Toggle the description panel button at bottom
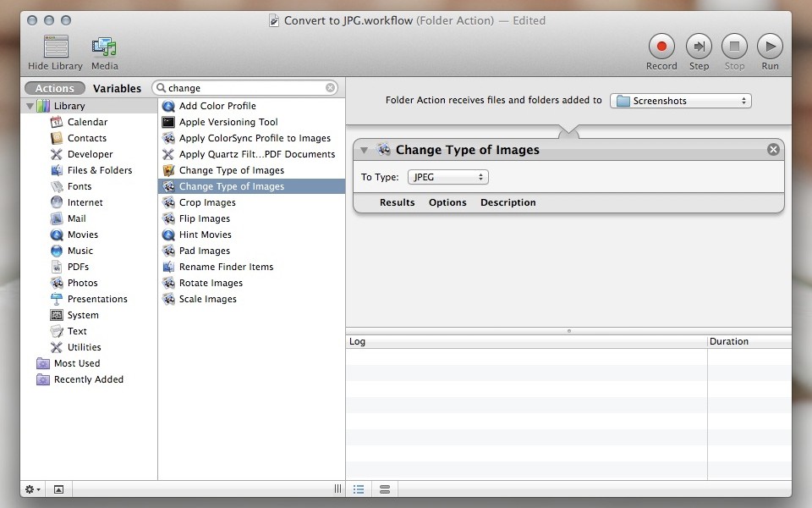 click(58, 489)
